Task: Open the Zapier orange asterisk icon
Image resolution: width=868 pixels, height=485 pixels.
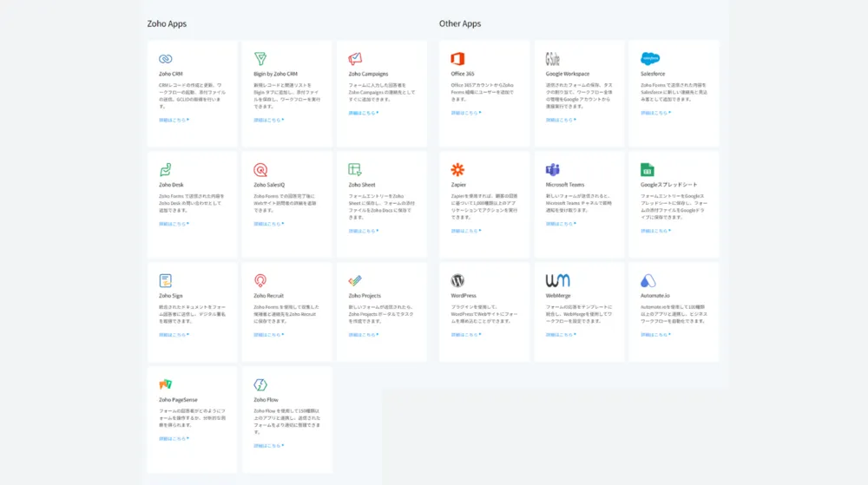Action: [x=457, y=170]
